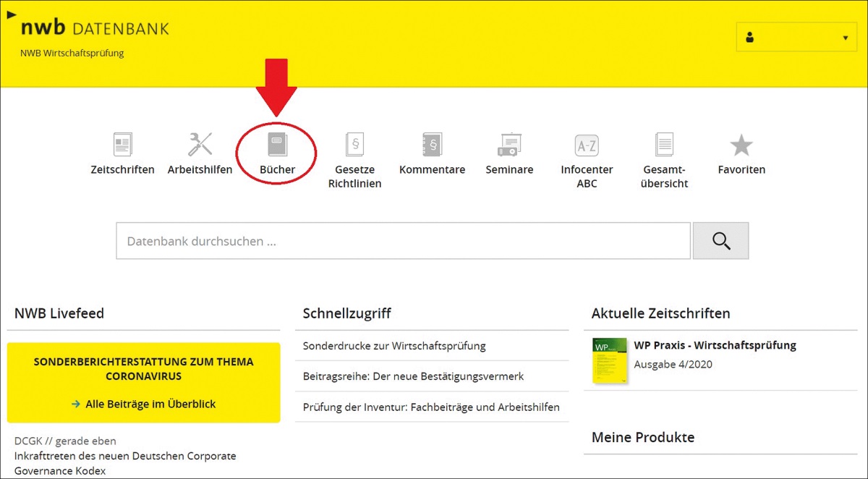Open the Seminare icon
Screen dimensions: 868x479
[x=509, y=145]
